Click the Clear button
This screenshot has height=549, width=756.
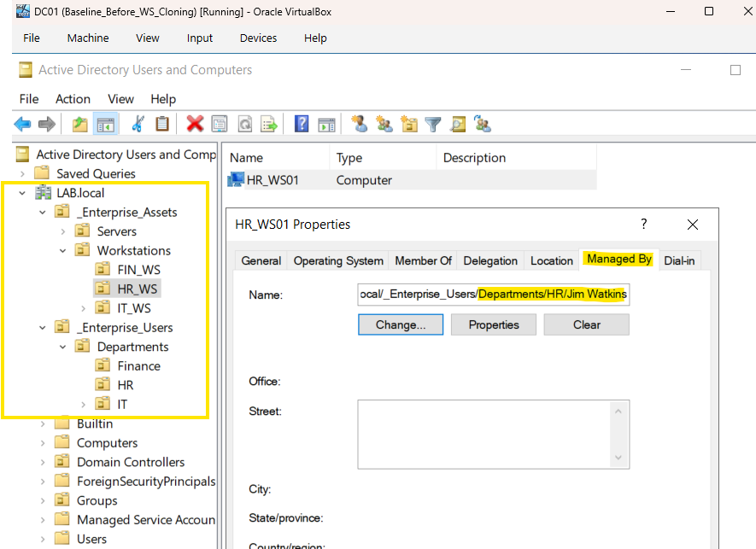(x=587, y=324)
